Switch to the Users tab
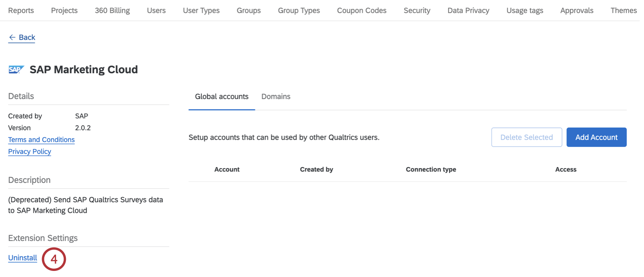The image size is (644, 277). [x=156, y=11]
